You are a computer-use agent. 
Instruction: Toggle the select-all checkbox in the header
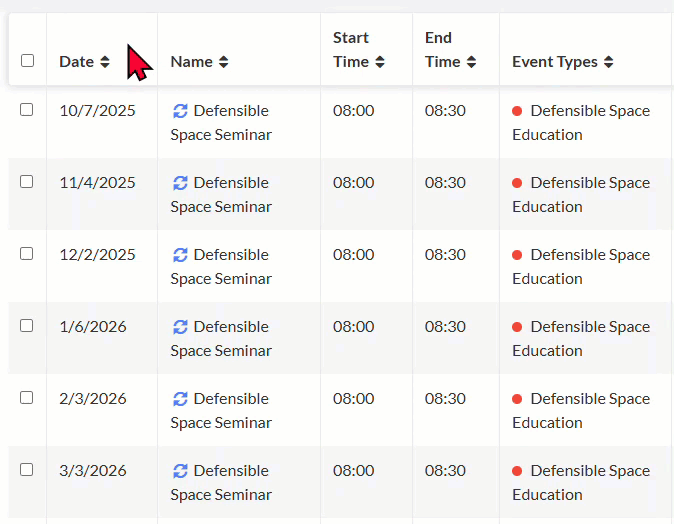click(27, 61)
